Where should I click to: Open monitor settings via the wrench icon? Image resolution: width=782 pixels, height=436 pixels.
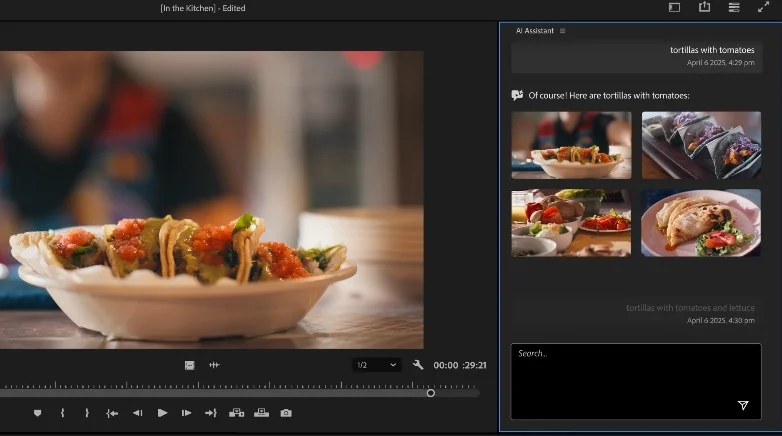click(418, 365)
